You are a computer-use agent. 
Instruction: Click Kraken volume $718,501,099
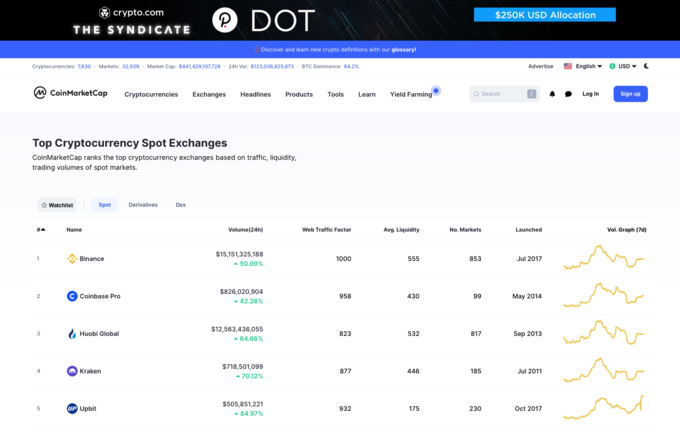pos(243,366)
